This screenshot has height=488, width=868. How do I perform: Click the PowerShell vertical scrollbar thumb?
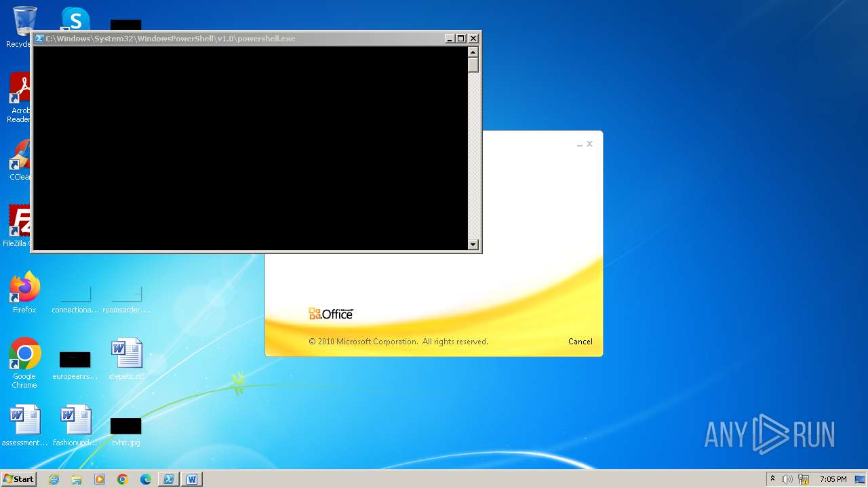(x=473, y=65)
